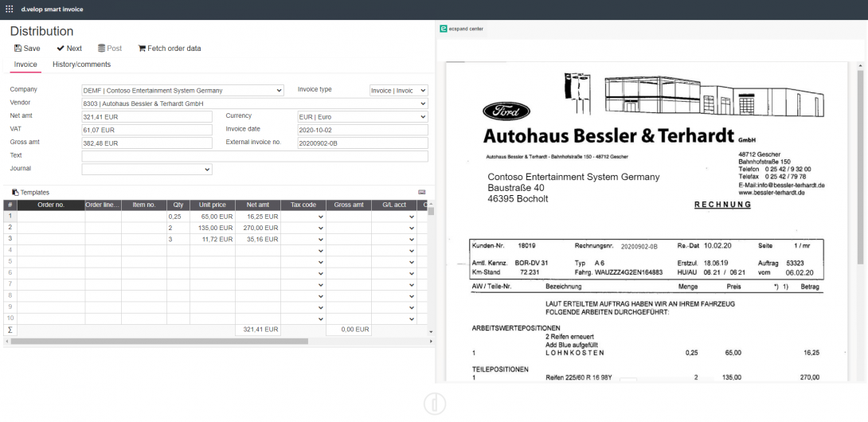
Task: Click the Fetch order data cart icon
Action: click(x=142, y=49)
